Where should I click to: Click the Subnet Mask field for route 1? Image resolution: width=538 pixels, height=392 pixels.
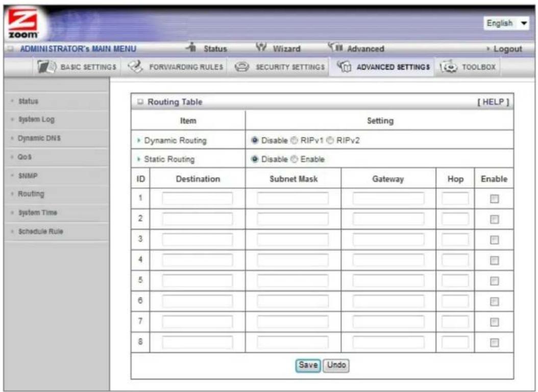[292, 199]
